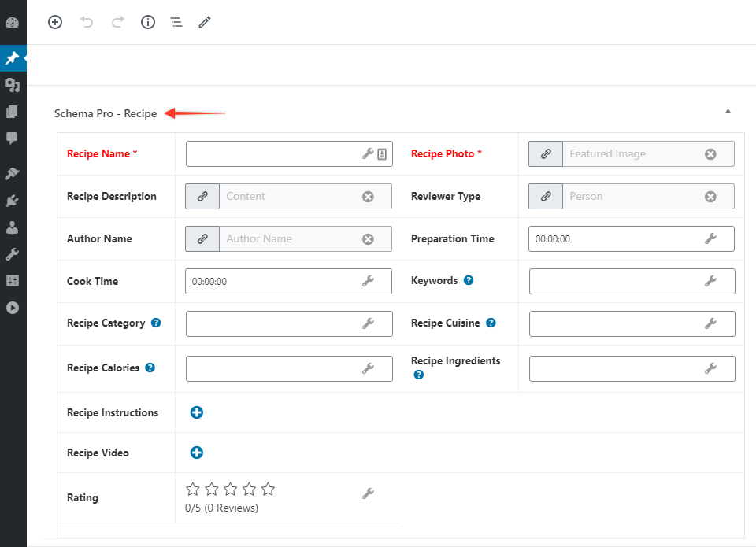756x547 pixels.
Task: Open the Plugins icon in sidebar
Action: (x=13, y=201)
